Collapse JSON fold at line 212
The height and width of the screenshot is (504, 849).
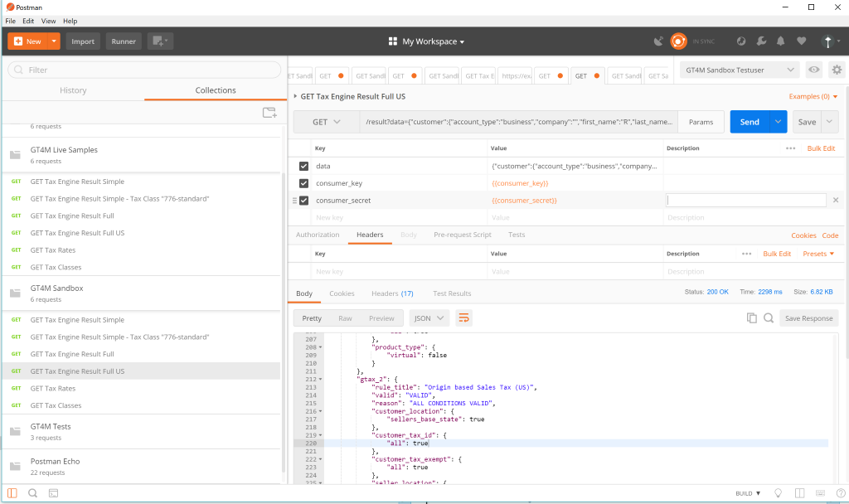click(x=321, y=380)
